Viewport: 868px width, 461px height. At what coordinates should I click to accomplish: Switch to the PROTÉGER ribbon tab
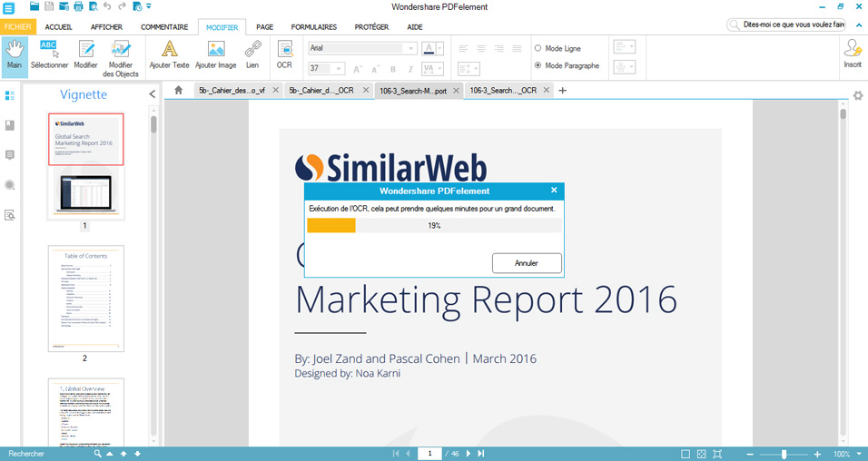click(x=371, y=26)
